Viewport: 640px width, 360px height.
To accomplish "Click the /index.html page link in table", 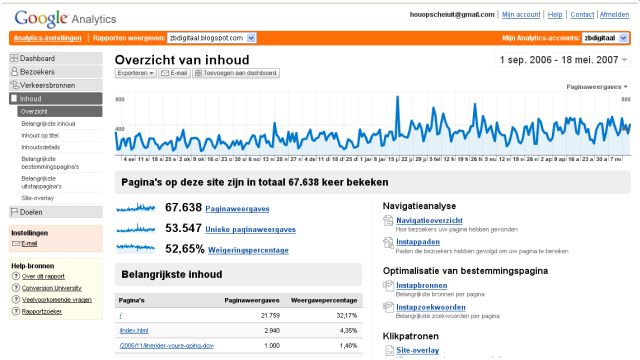I will (133, 331).
